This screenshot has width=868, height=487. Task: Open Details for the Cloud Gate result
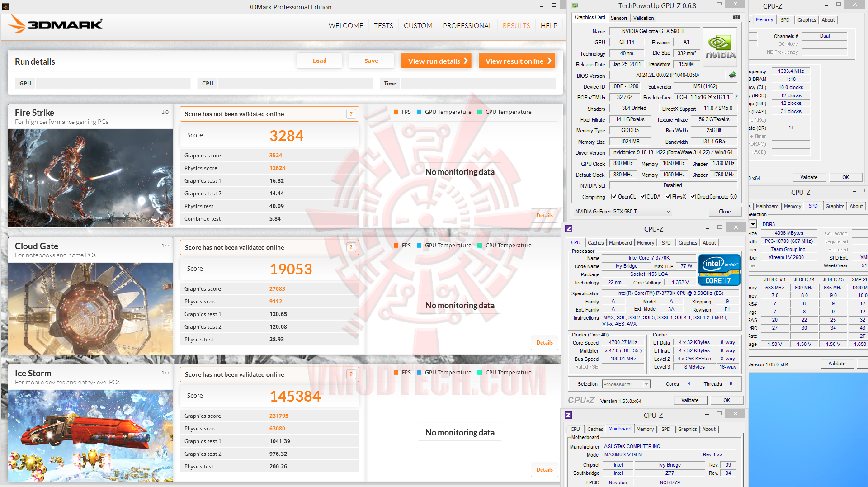pos(544,343)
